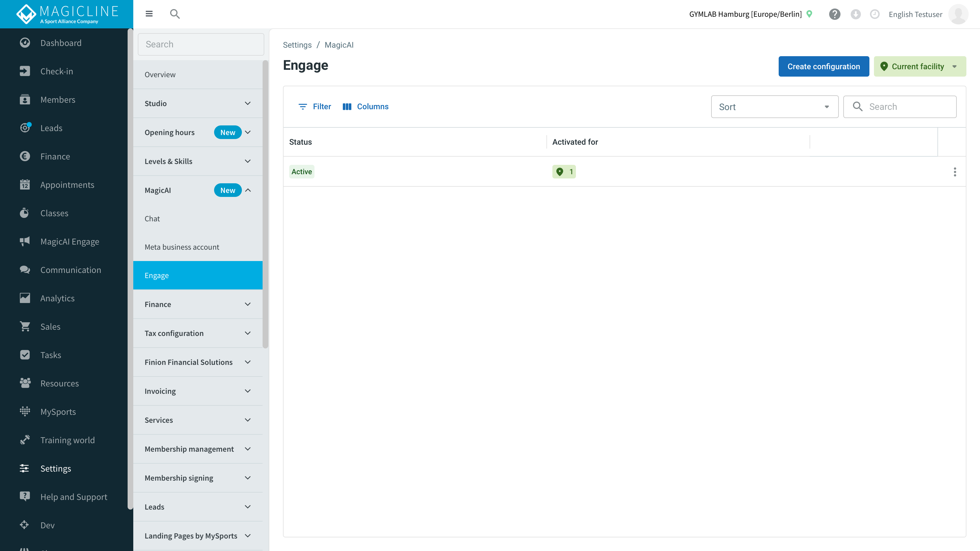Open the Columns chooser
The image size is (980, 551).
pos(366,107)
